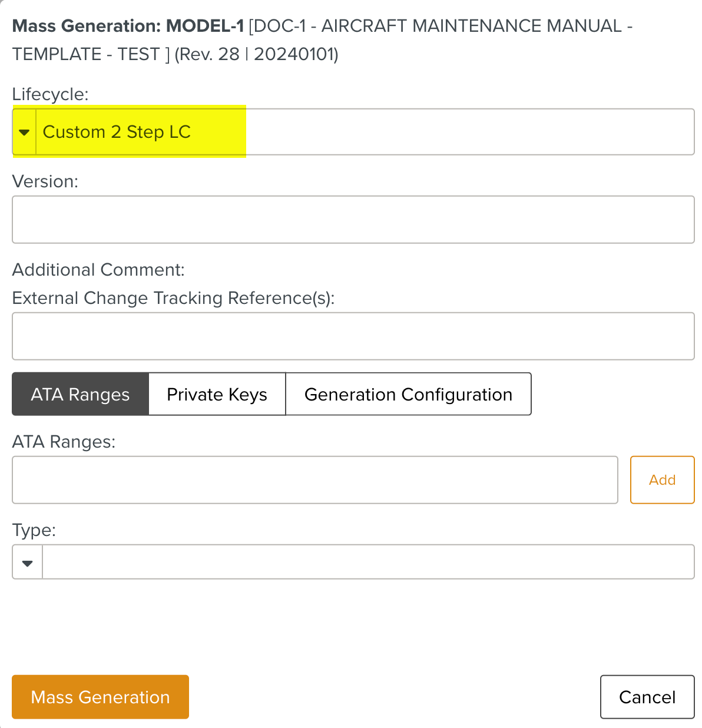The height and width of the screenshot is (728, 702).
Task: Click the ATA Ranges input box beside Add
Action: (x=314, y=480)
